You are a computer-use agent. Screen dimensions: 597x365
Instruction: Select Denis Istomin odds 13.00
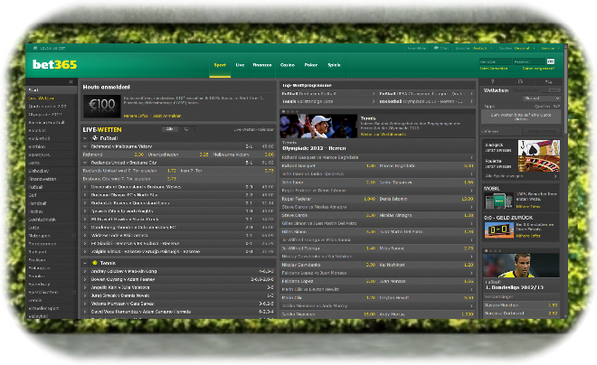pyautogui.click(x=467, y=199)
